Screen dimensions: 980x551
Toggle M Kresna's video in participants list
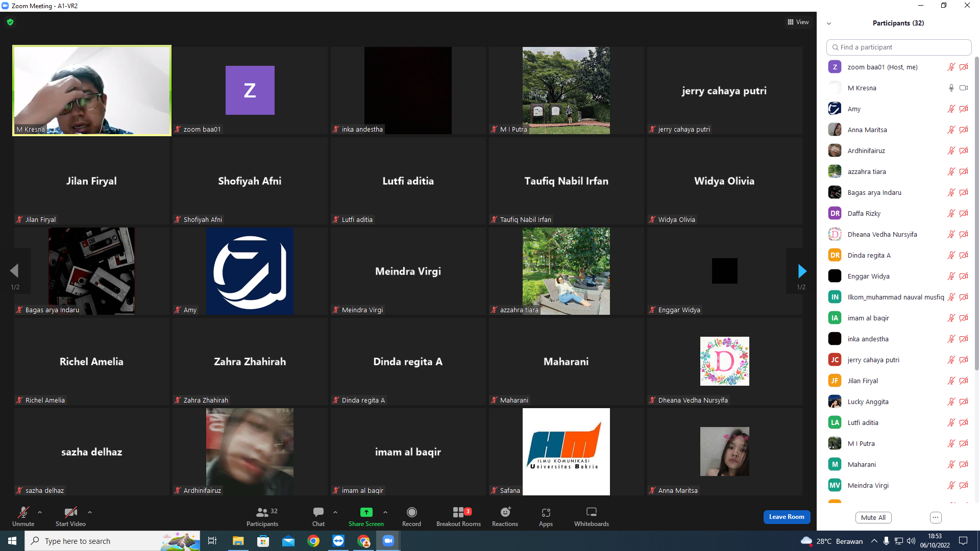click(964, 88)
